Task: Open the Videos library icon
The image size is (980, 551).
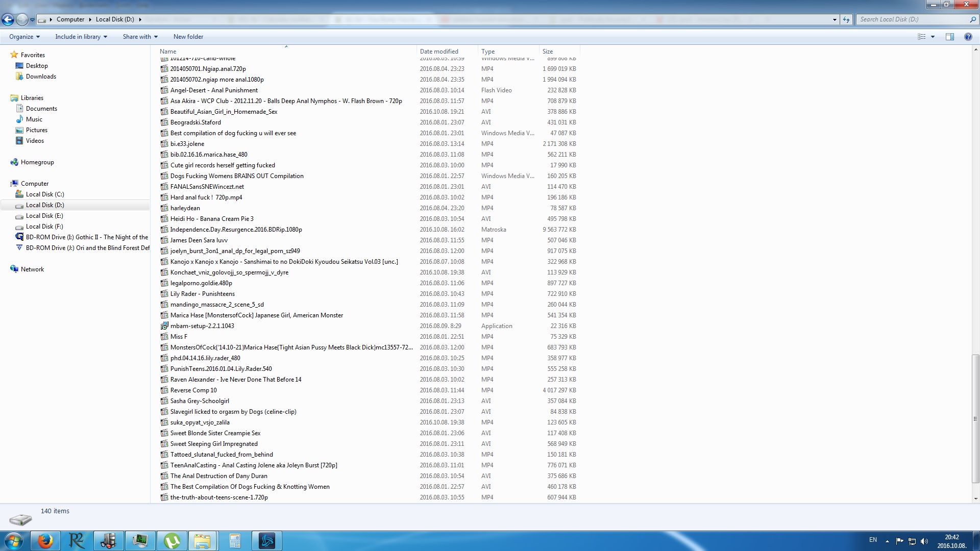Action: pyautogui.click(x=19, y=141)
